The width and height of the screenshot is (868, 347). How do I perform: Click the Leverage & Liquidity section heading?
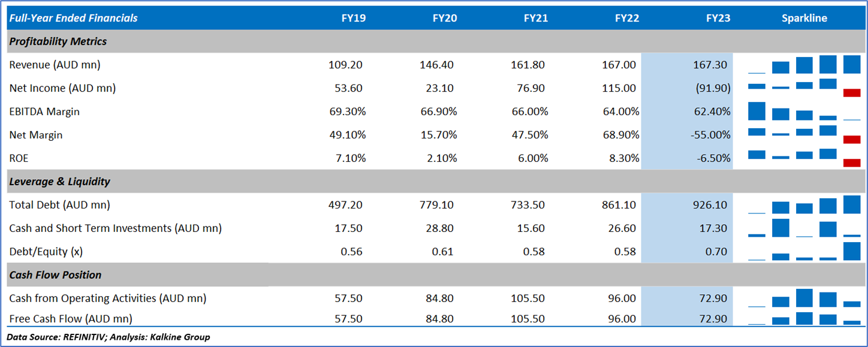tap(60, 182)
